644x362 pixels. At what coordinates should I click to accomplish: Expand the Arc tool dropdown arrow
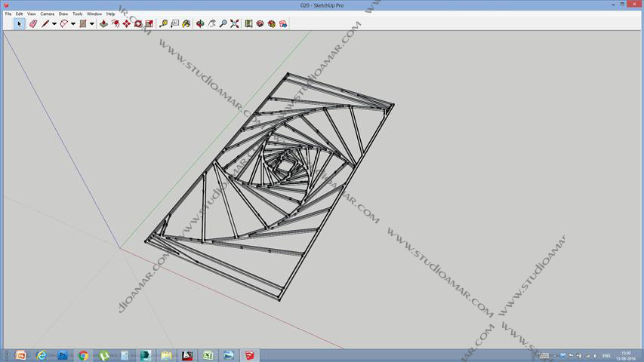click(73, 24)
